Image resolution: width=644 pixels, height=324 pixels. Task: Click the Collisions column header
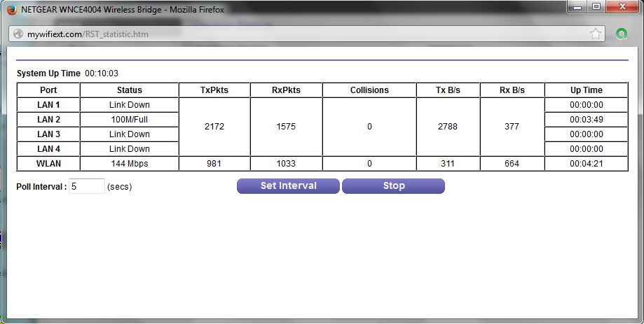(369, 90)
